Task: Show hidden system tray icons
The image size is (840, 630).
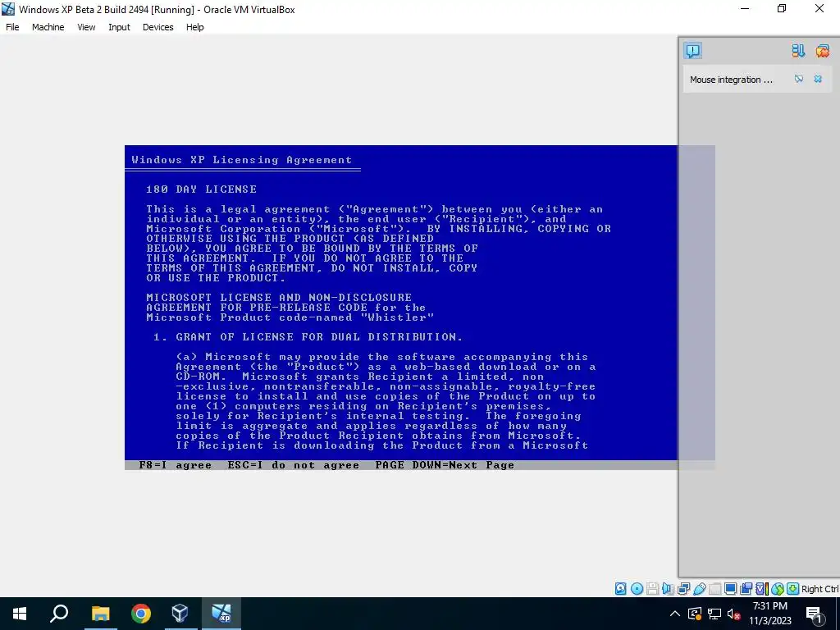Action: pyautogui.click(x=675, y=614)
